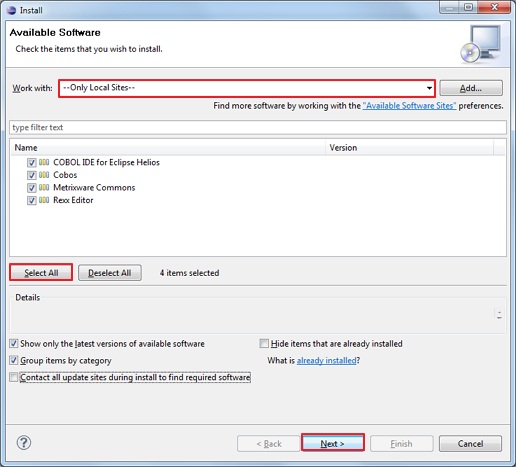Click the Details scroll down arrow

tap(499, 318)
